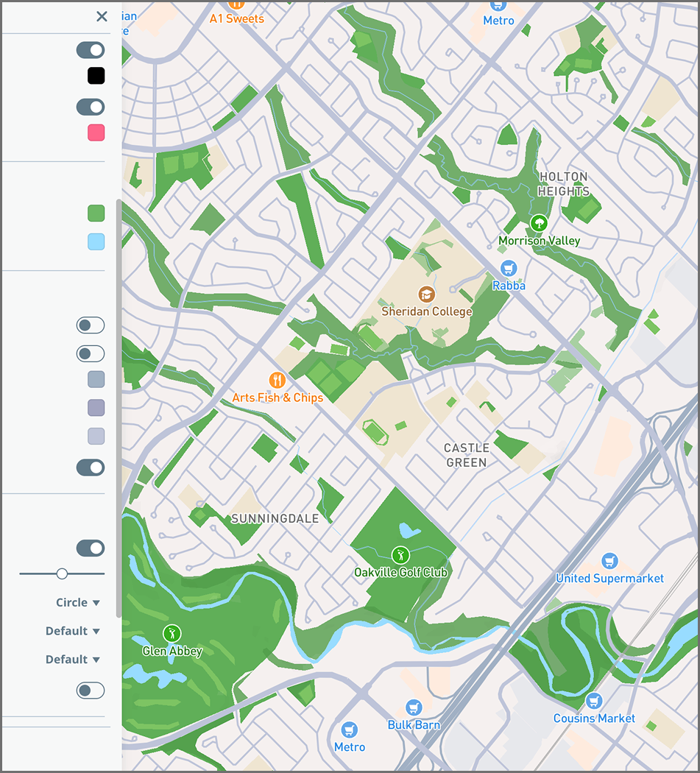Toggle the switch above the pink swatch

(x=91, y=107)
